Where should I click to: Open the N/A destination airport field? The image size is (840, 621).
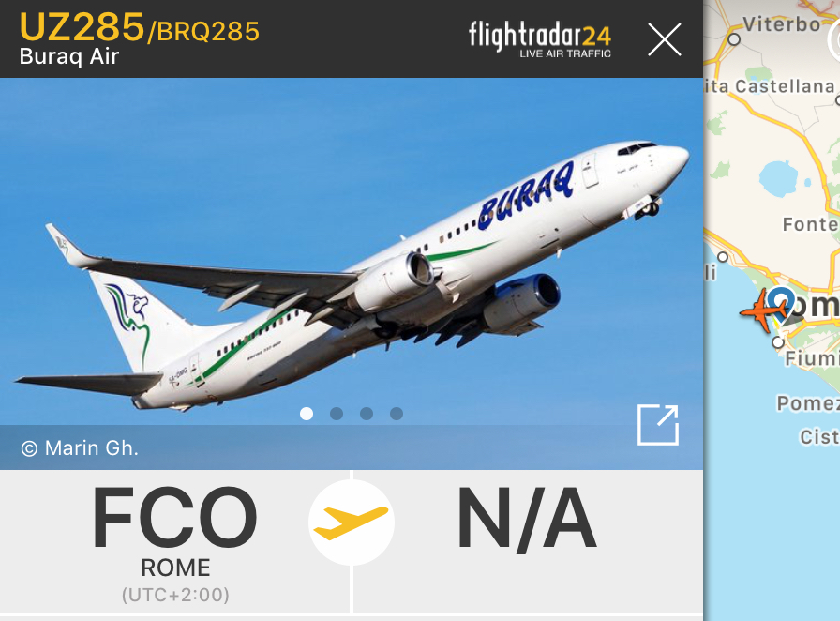[528, 541]
